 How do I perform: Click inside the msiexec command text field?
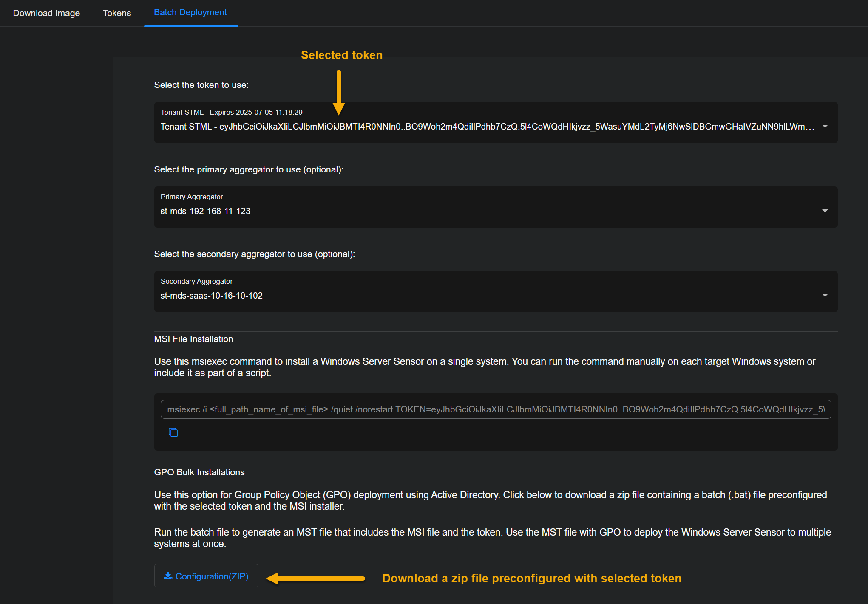(x=495, y=409)
